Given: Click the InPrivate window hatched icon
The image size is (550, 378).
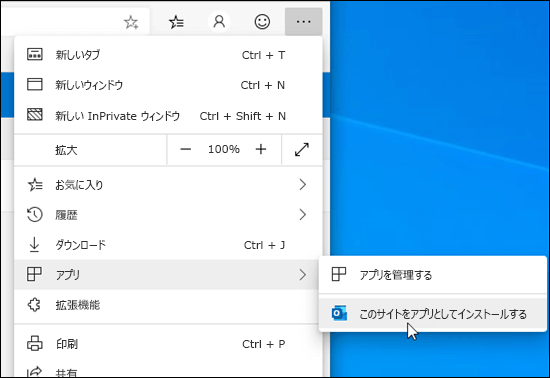Looking at the screenshot, I should pos(35,114).
